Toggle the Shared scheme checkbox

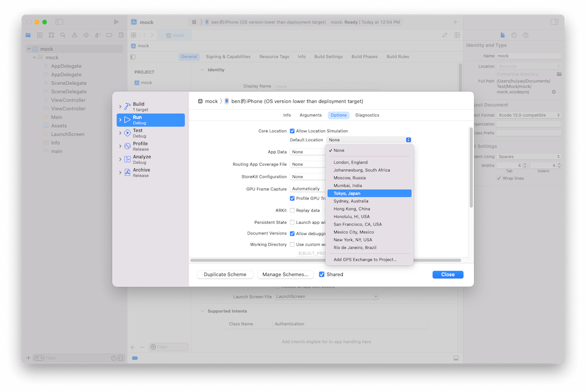coord(321,274)
